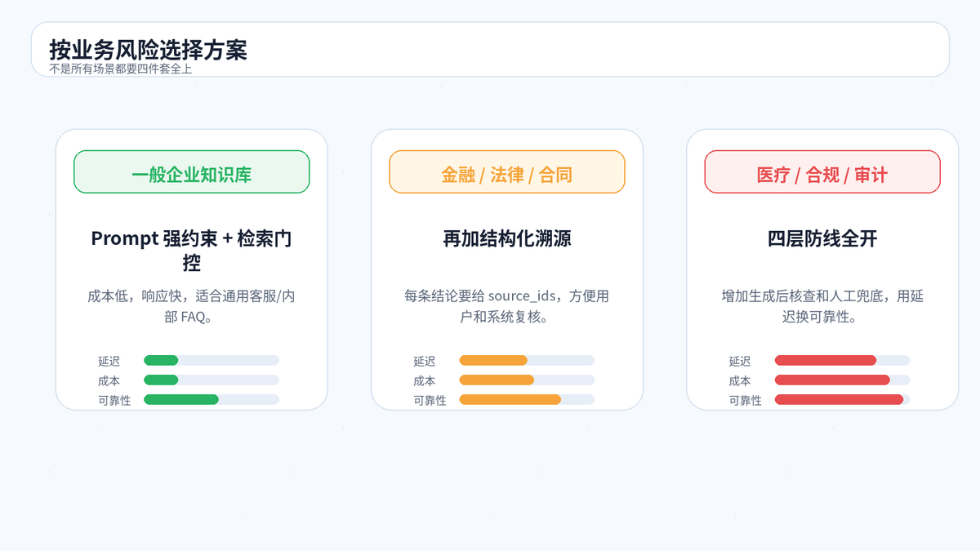Click the orange 金融 / 法律 / 合同 badge
This screenshot has height=551, width=980.
[507, 172]
